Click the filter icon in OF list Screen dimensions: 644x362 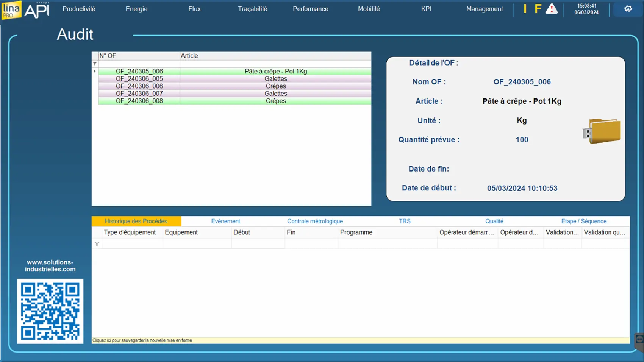(95, 64)
